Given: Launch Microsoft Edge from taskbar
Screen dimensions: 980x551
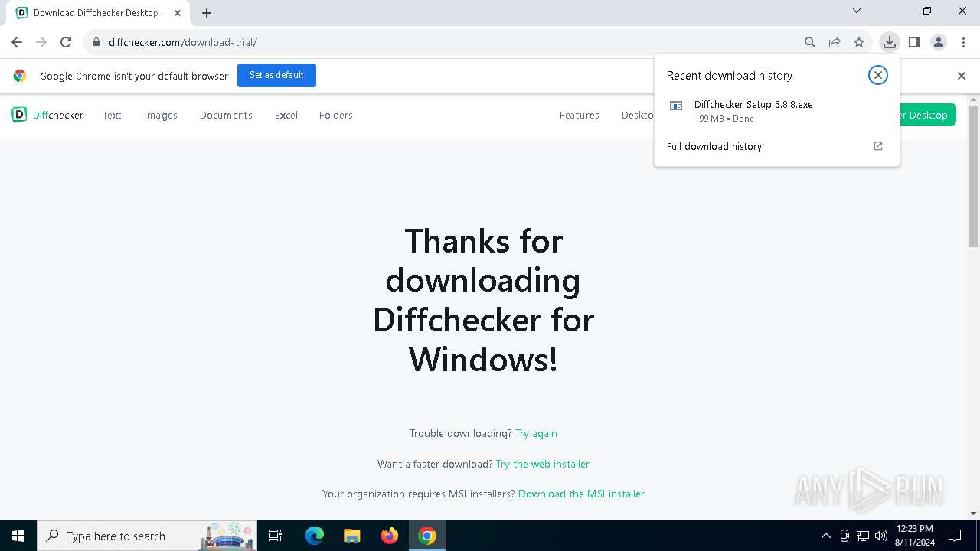Looking at the screenshot, I should click(315, 536).
